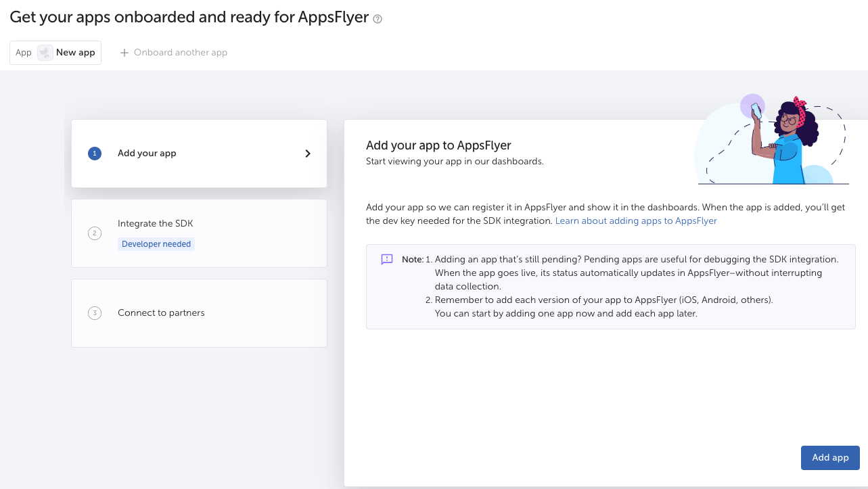This screenshot has width=868, height=489.
Task: Click the page title about onboarding apps
Action: tap(189, 18)
